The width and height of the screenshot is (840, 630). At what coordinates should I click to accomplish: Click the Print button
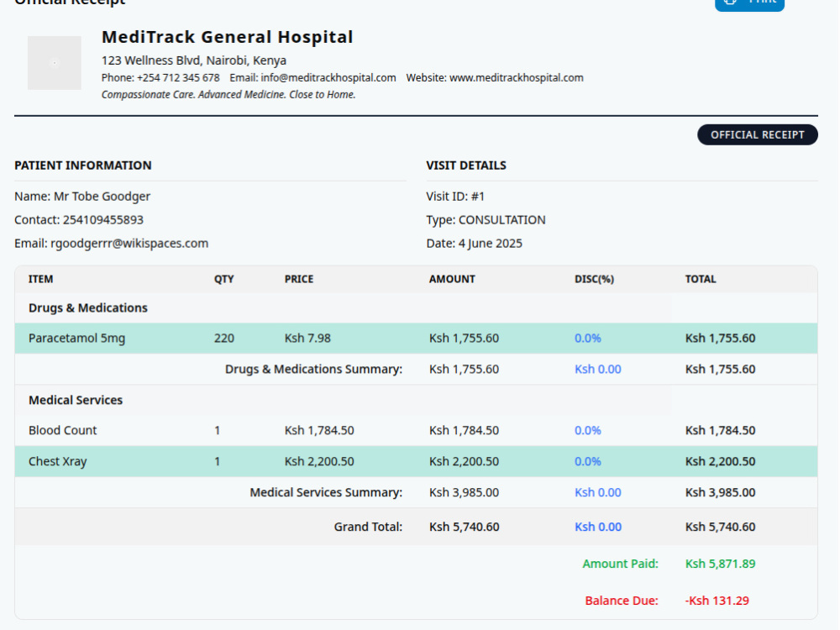click(x=749, y=4)
